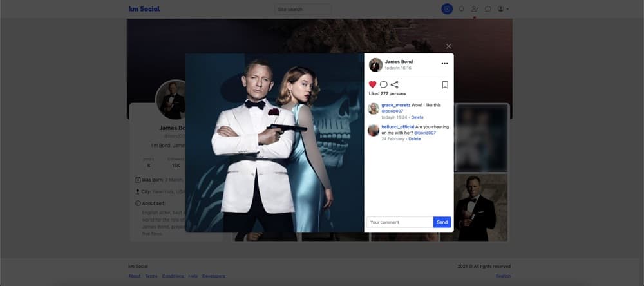
Task: Open messages chat icon in header
Action: 488,8
